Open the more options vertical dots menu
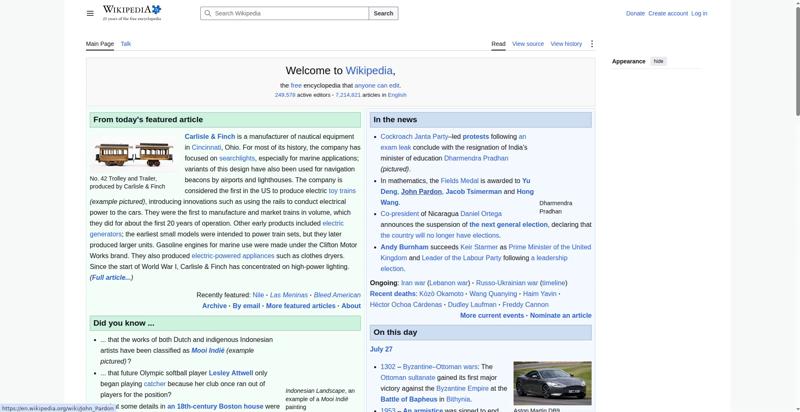Viewport: 800px width, 412px height. pyautogui.click(x=592, y=44)
